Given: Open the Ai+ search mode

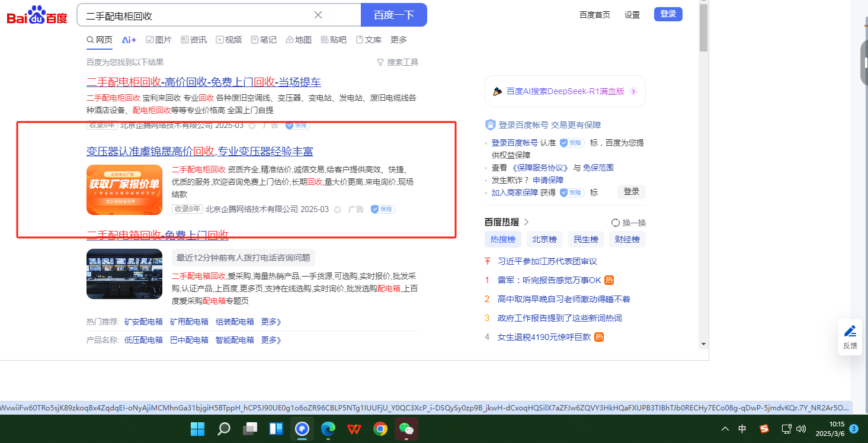Looking at the screenshot, I should (129, 40).
